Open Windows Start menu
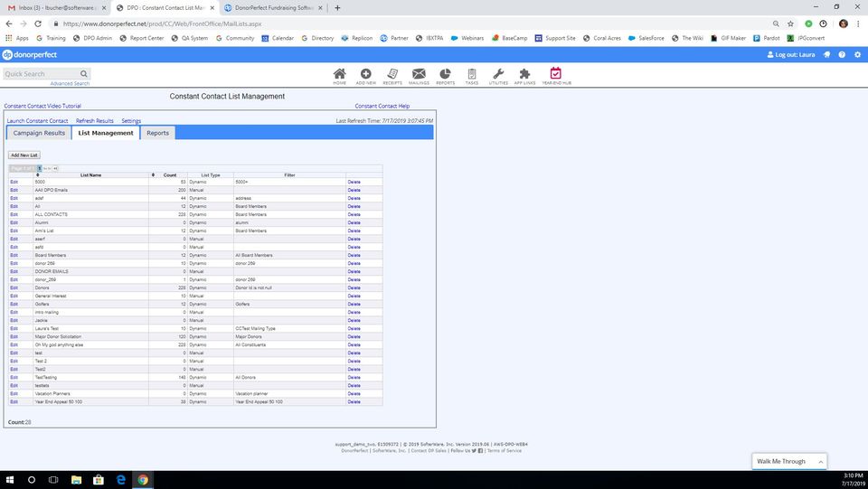The width and height of the screenshot is (868, 489). coord(10,480)
